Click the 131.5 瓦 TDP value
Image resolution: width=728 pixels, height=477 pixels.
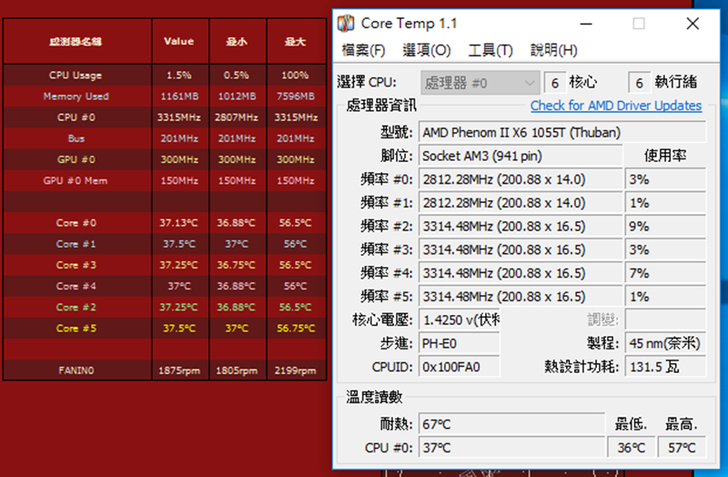(665, 367)
